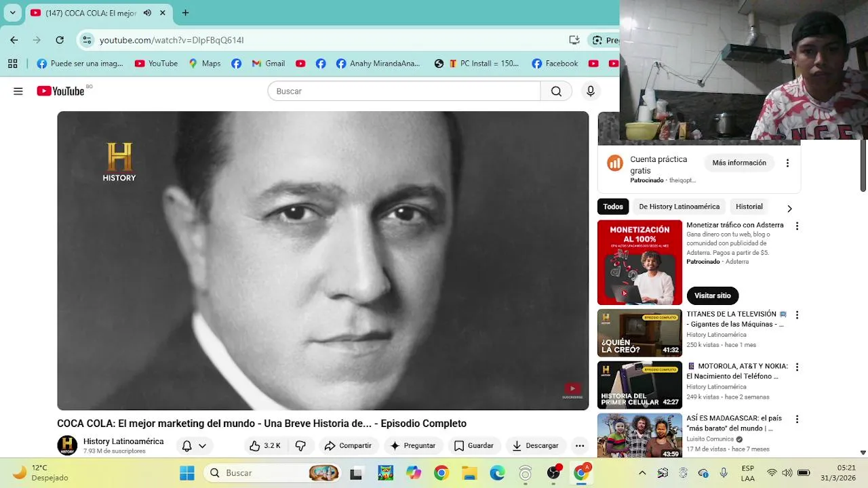The width and height of the screenshot is (868, 488).
Task: Click the Preguntar button
Action: pyautogui.click(x=413, y=445)
